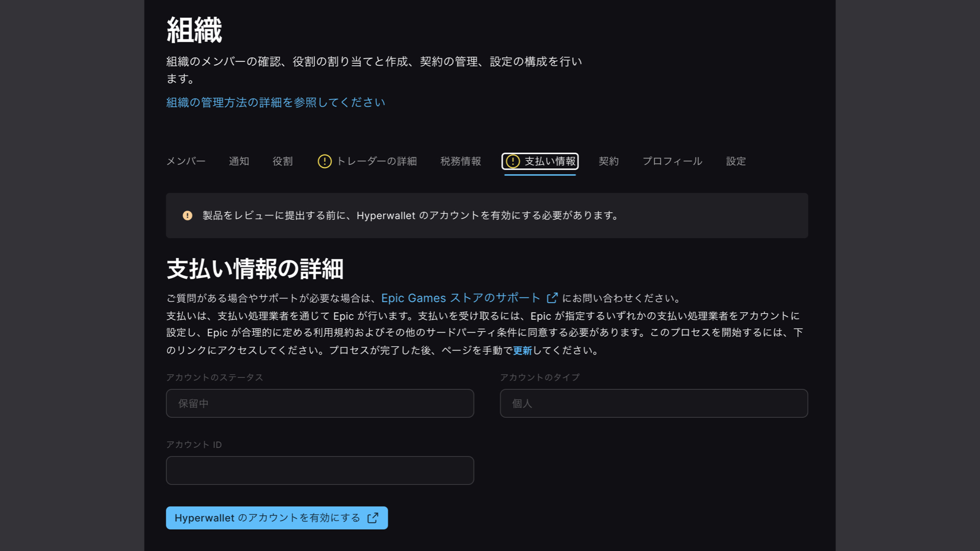Select the 役割 tab
The height and width of the screenshot is (551, 980).
(282, 161)
